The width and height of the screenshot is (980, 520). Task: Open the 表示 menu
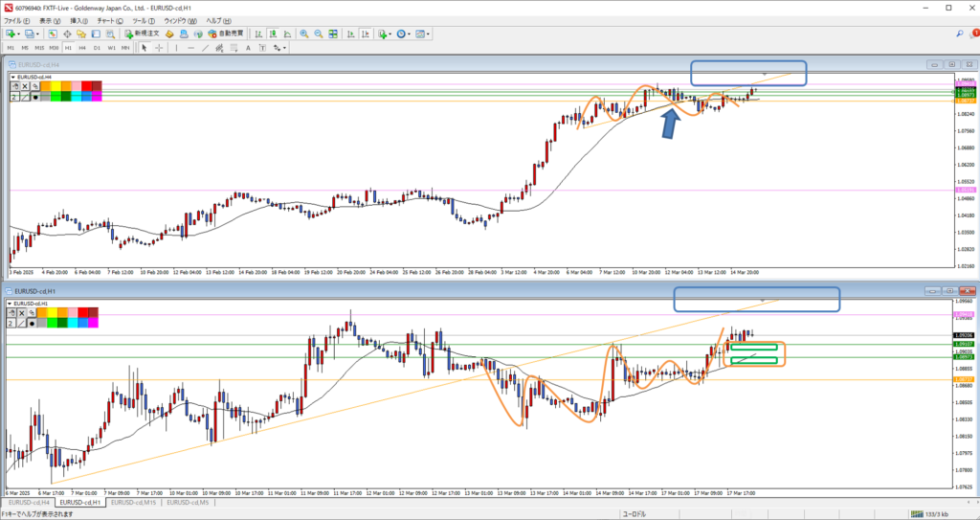tap(50, 21)
